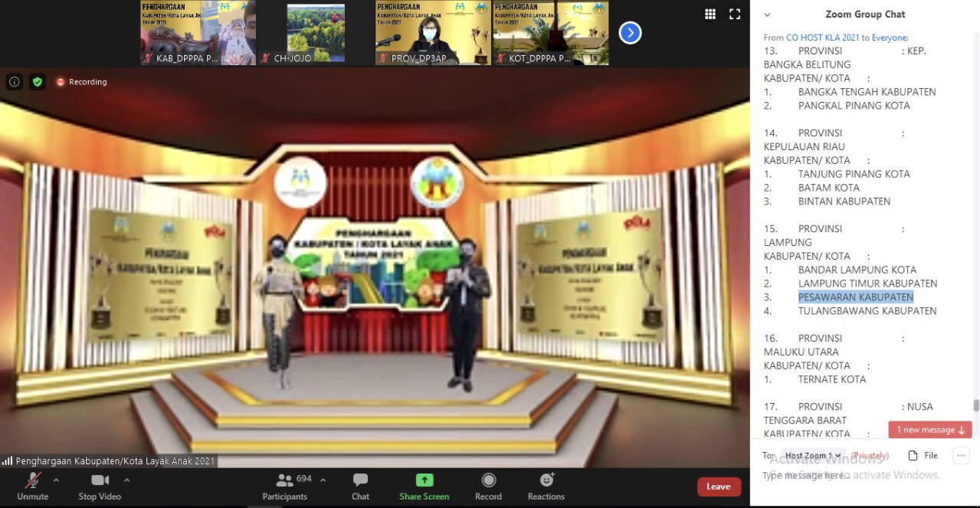Switch to gallery view grid icon
This screenshot has height=508, width=980.
coord(710,15)
